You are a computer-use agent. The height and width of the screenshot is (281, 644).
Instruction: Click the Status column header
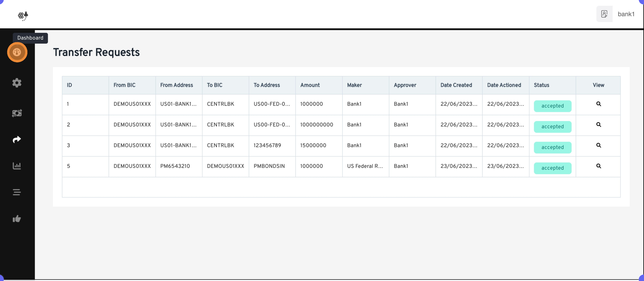pyautogui.click(x=552, y=85)
